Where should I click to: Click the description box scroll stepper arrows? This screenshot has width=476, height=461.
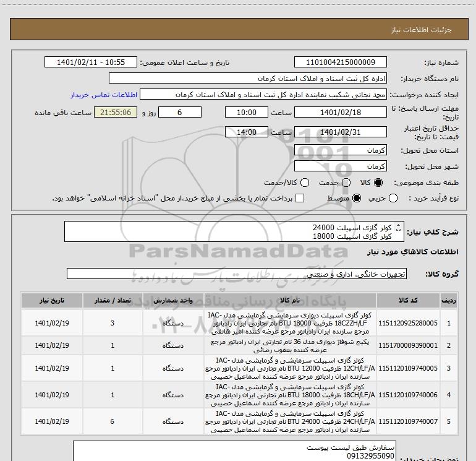pyautogui.click(x=399, y=228)
